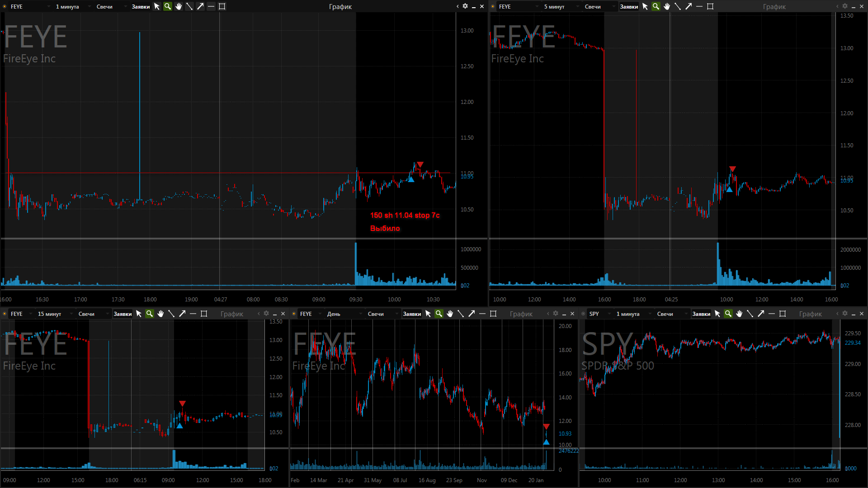
Task: Toggle Заявки orders in FEYE 5-minute chart
Action: coord(629,6)
